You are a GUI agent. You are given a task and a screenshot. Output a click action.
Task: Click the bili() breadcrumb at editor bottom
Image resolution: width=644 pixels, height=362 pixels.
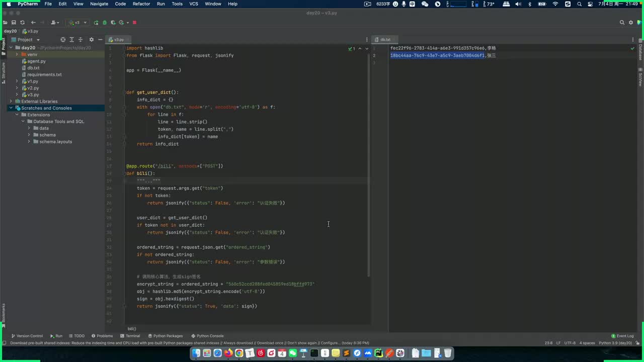tap(132, 329)
